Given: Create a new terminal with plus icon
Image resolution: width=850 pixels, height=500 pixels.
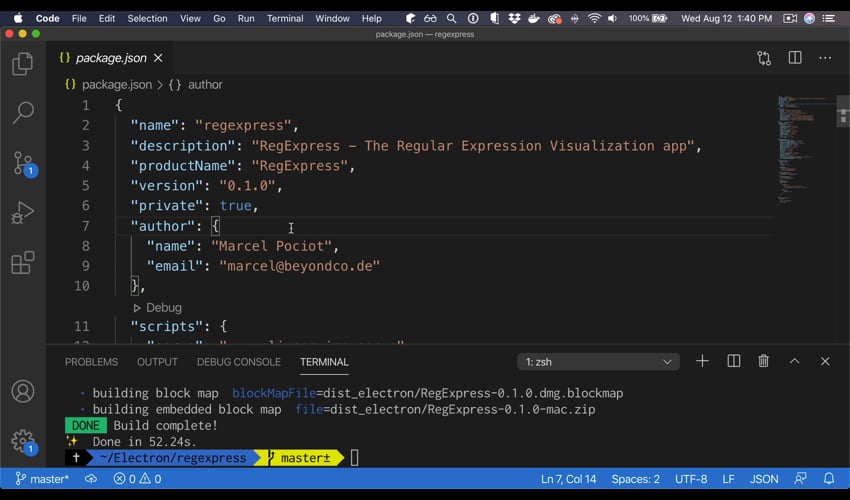Looking at the screenshot, I should pyautogui.click(x=702, y=361).
